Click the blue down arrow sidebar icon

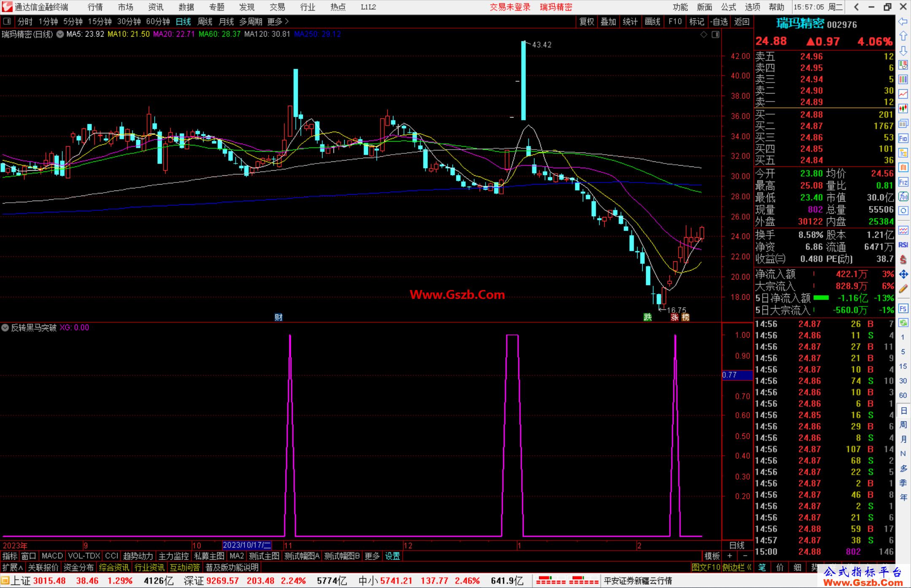point(903,51)
